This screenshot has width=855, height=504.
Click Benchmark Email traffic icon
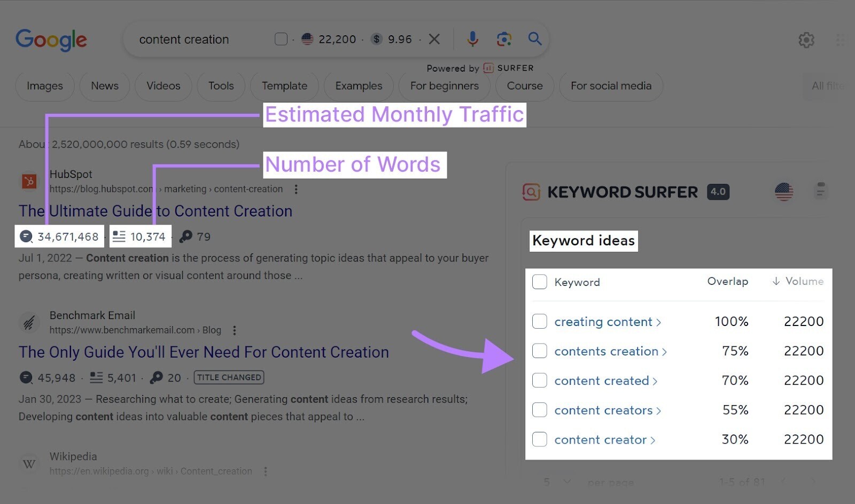26,377
